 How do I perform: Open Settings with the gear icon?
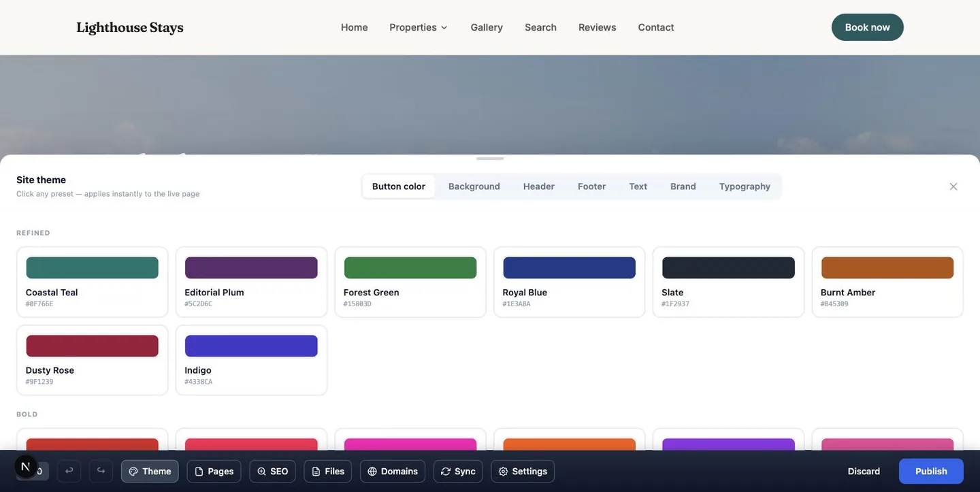[x=523, y=471]
